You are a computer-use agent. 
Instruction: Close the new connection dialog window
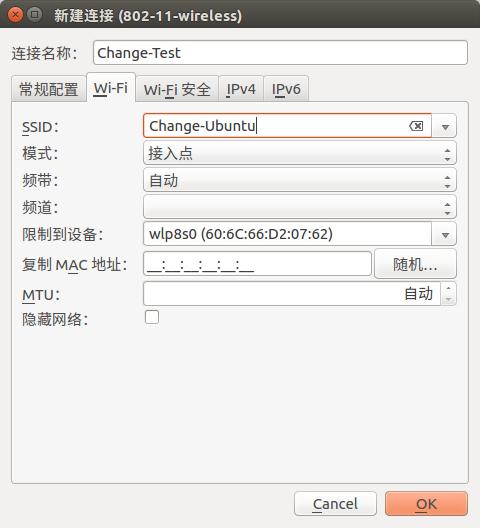coord(15,15)
